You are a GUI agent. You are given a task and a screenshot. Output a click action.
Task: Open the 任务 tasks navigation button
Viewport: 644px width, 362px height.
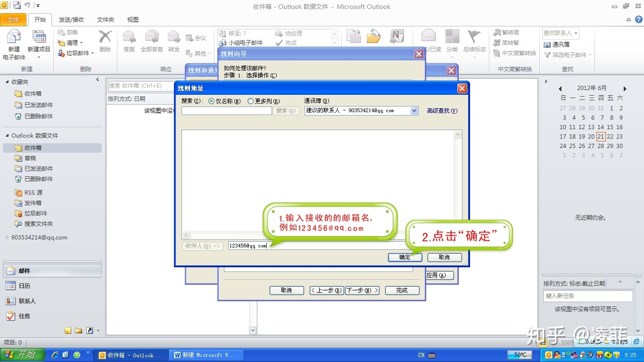pos(52,316)
